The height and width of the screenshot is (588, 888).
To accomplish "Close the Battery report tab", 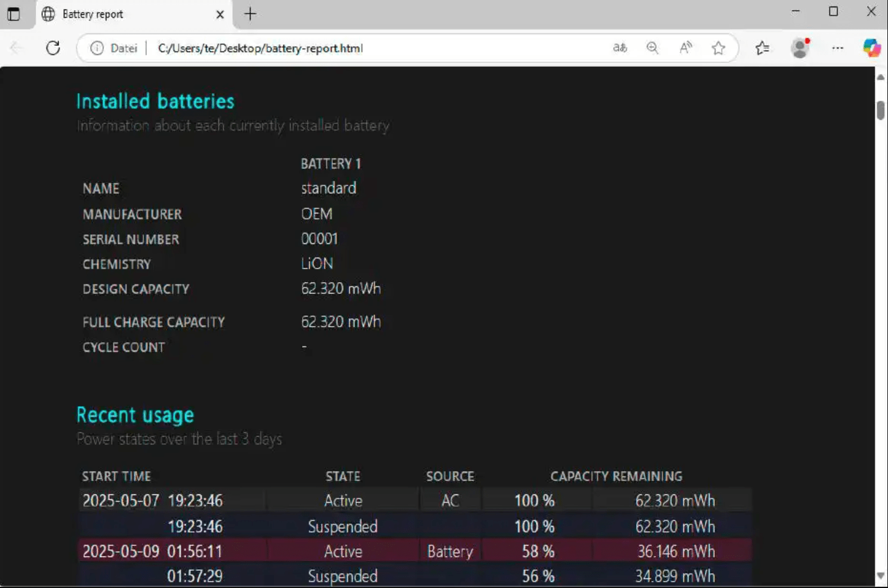I will 220,14.
